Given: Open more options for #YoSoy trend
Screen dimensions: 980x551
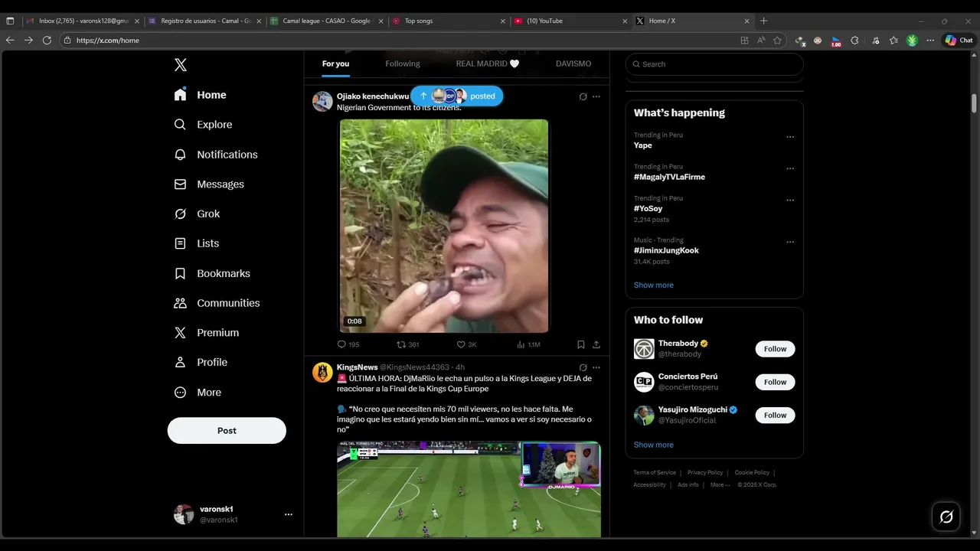Looking at the screenshot, I should click(x=790, y=201).
